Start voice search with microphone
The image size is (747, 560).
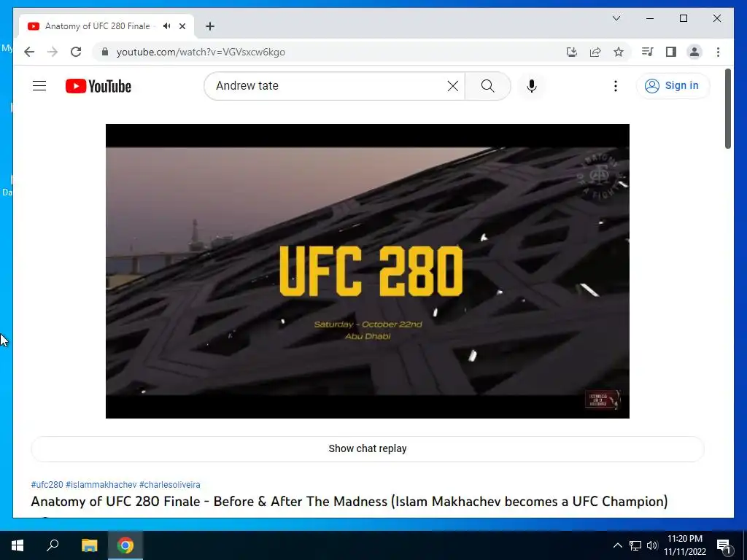point(532,86)
